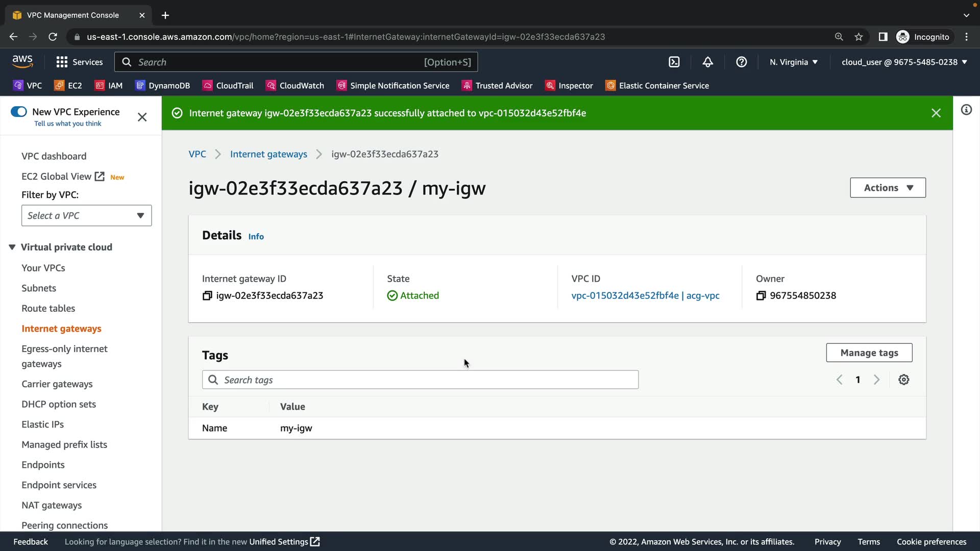Click the Manage tags button
Viewport: 980px width, 551px height.
pyautogui.click(x=869, y=353)
